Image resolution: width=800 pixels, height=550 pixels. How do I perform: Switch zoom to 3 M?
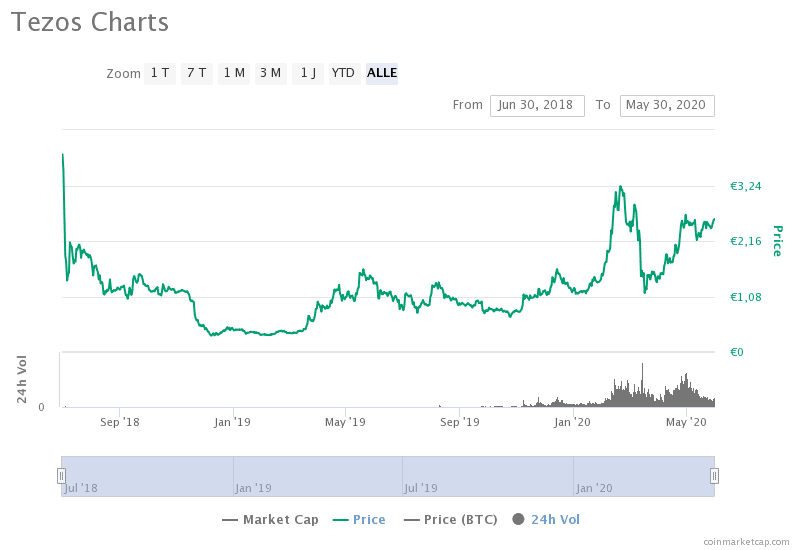pyautogui.click(x=270, y=73)
